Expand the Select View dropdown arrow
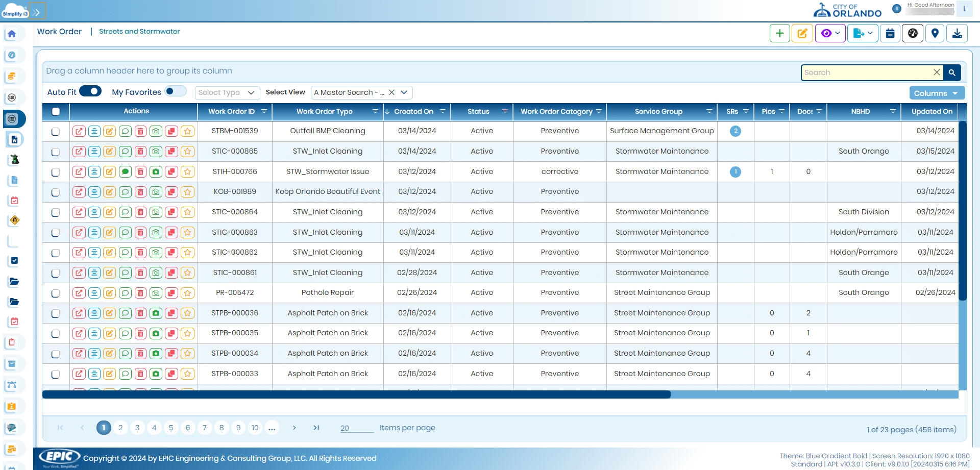 (x=404, y=92)
